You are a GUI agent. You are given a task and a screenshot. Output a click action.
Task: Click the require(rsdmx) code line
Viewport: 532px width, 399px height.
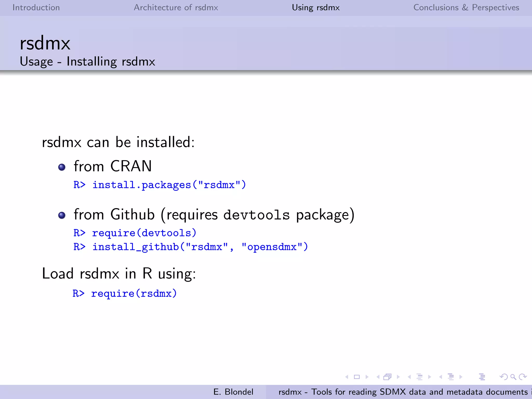pyautogui.click(x=125, y=294)
